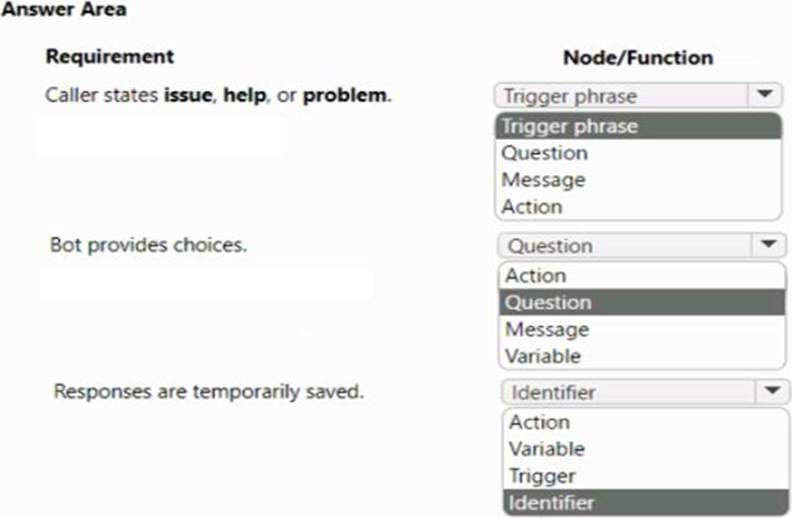Open the Identifier dropdown arrow
792x518 pixels.
click(x=771, y=392)
